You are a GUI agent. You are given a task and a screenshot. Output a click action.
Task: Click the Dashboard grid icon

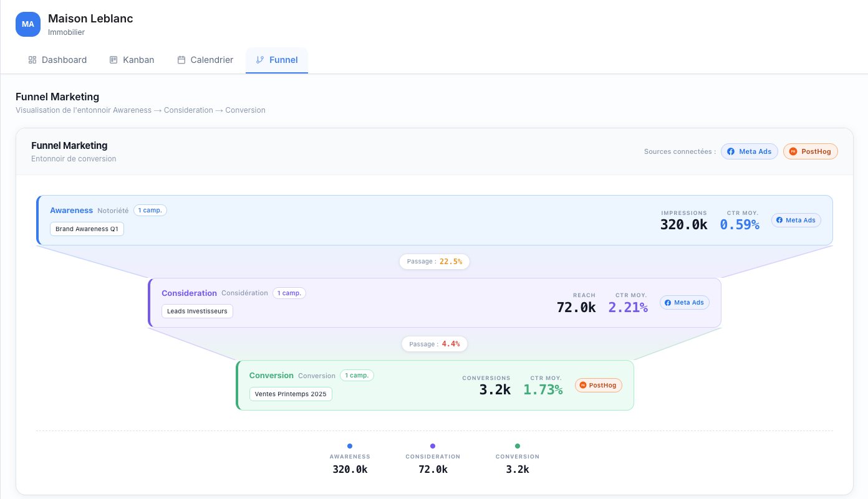31,60
